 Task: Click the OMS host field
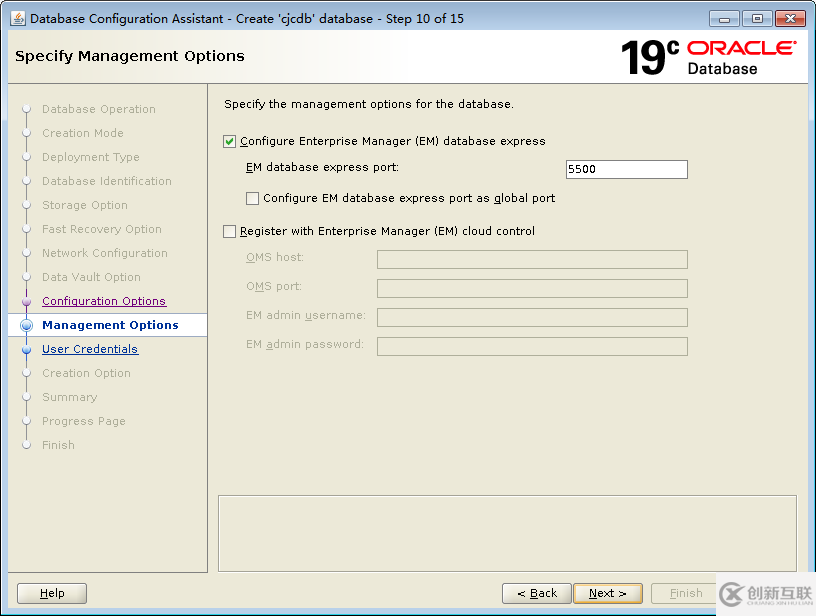point(532,259)
